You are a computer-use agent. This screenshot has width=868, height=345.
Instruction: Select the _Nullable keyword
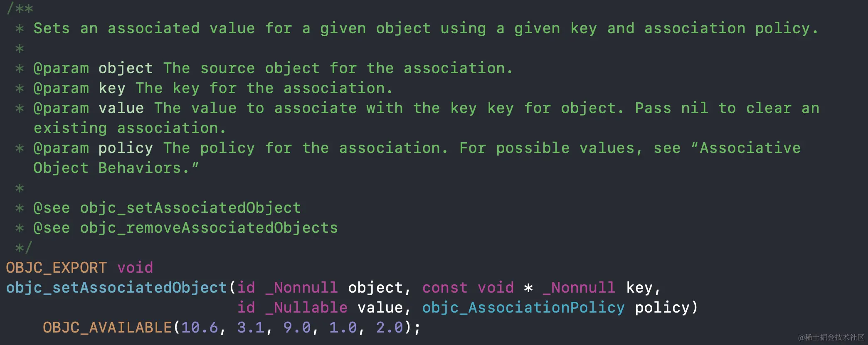[x=306, y=308]
